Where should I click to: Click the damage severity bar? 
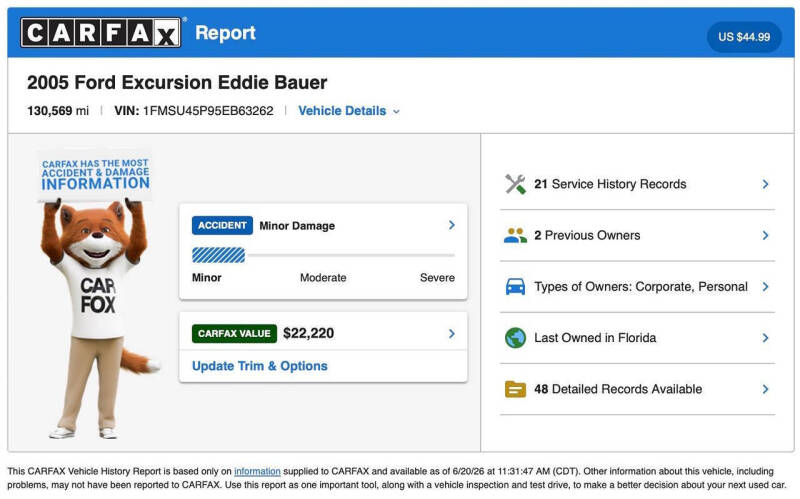click(x=323, y=255)
